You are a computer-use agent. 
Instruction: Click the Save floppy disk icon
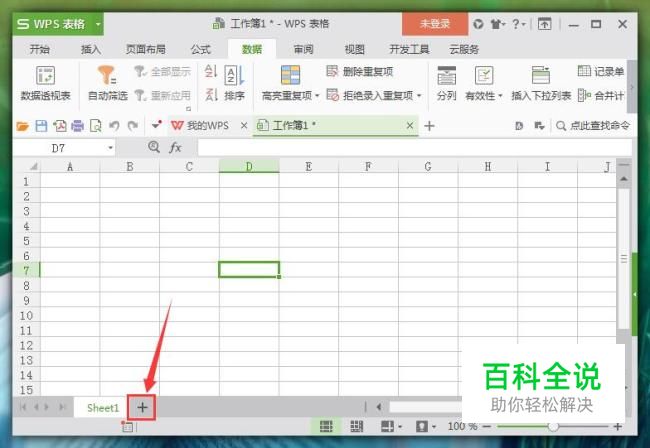41,126
